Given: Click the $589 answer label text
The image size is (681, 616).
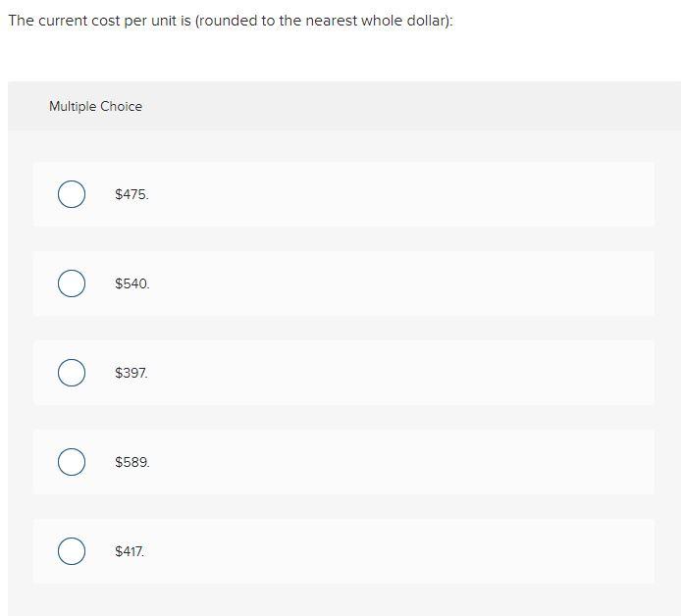Looking at the screenshot, I should click(x=132, y=462).
